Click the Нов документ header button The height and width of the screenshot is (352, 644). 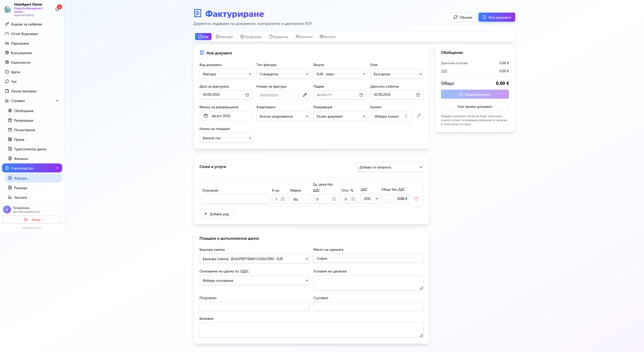pos(497,17)
